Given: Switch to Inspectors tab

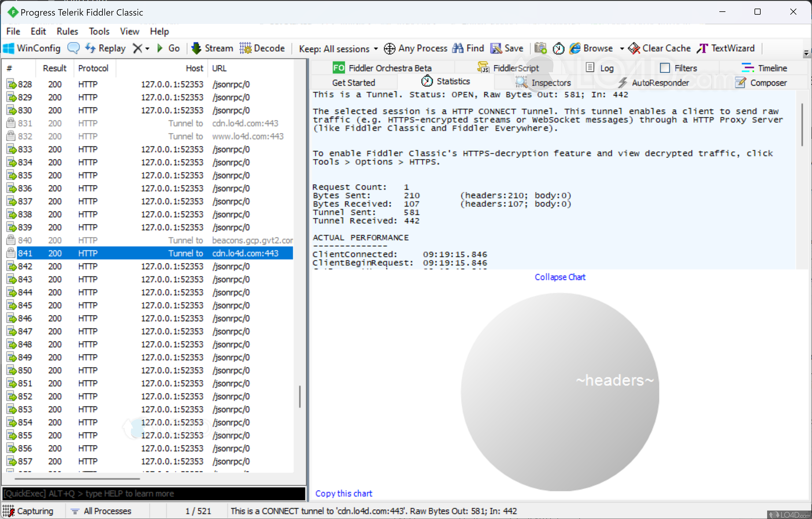Looking at the screenshot, I should [x=543, y=83].
